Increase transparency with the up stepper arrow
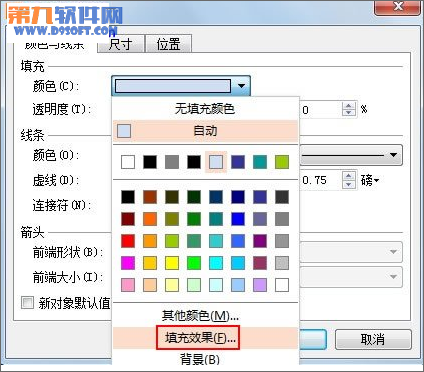 [349, 106]
